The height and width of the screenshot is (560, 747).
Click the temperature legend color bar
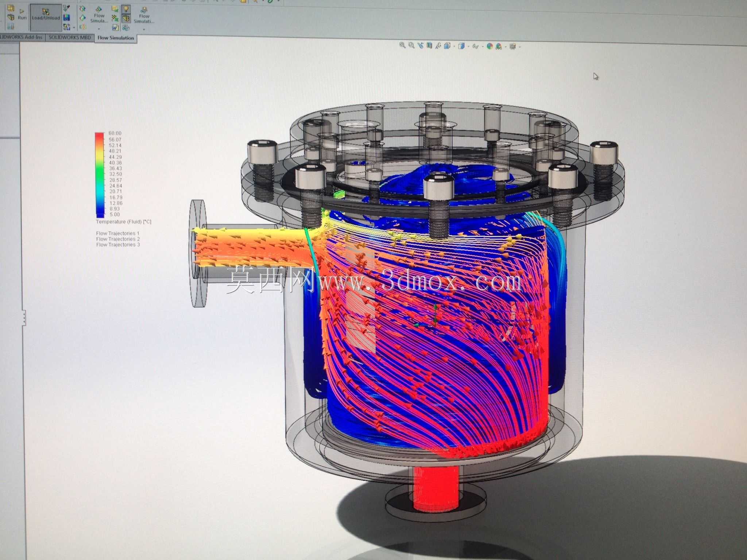(x=99, y=175)
